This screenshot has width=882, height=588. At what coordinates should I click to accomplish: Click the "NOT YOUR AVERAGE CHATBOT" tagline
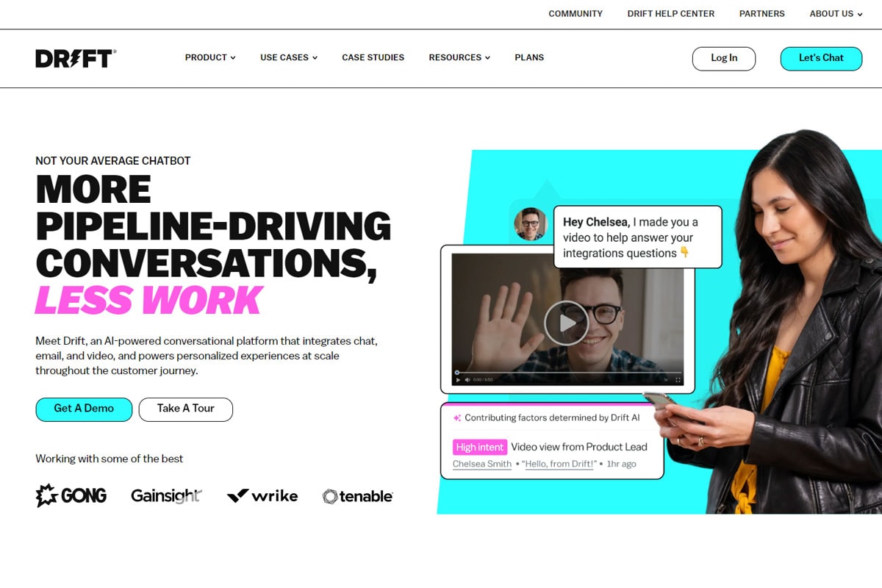tap(113, 161)
